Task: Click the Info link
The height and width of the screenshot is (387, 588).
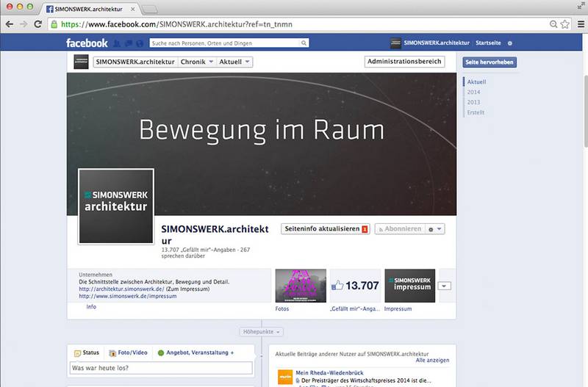Action: pos(91,307)
